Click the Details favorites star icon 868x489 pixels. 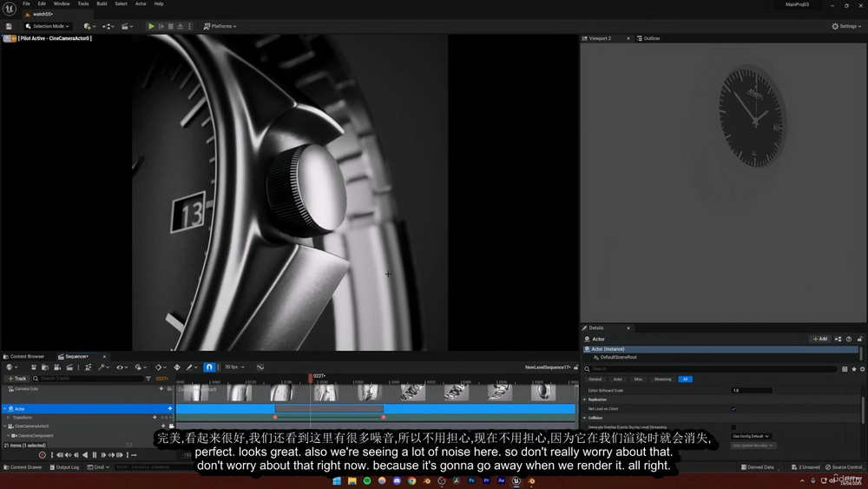pyautogui.click(x=853, y=369)
